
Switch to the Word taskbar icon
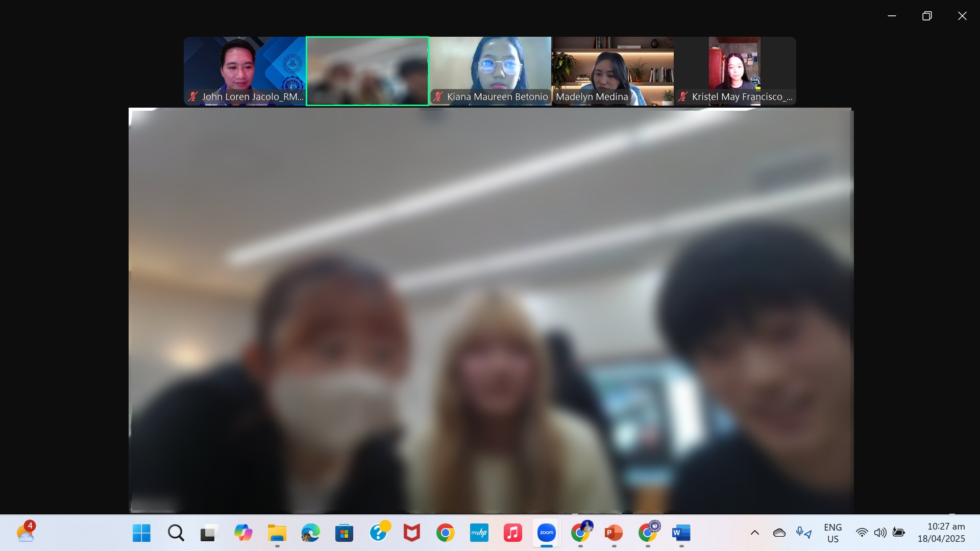pos(681,533)
